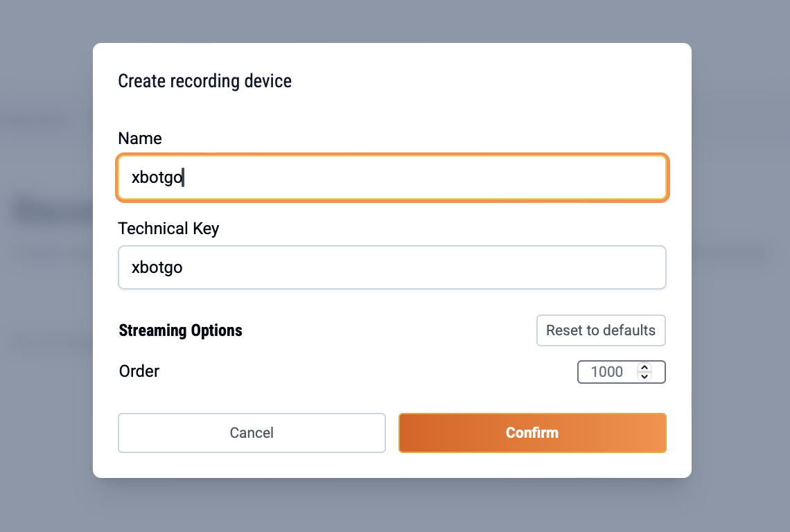Increase the Order value with up arrow

[644, 368]
